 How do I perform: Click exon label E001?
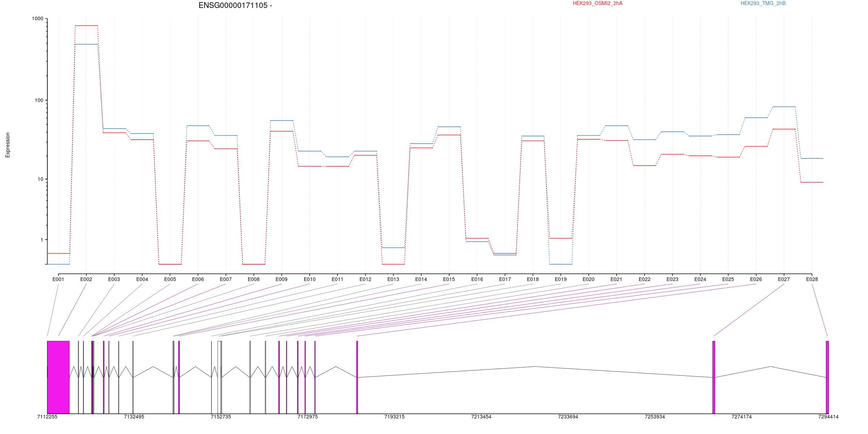pyautogui.click(x=58, y=279)
